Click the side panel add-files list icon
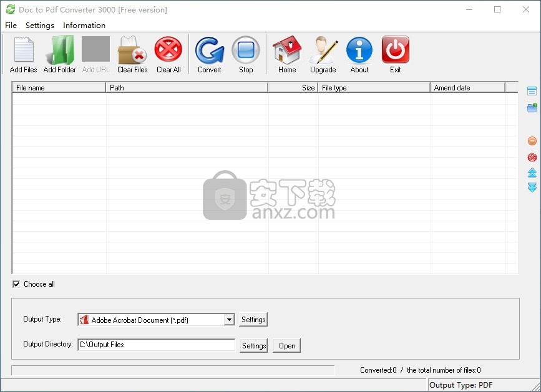 coord(532,91)
